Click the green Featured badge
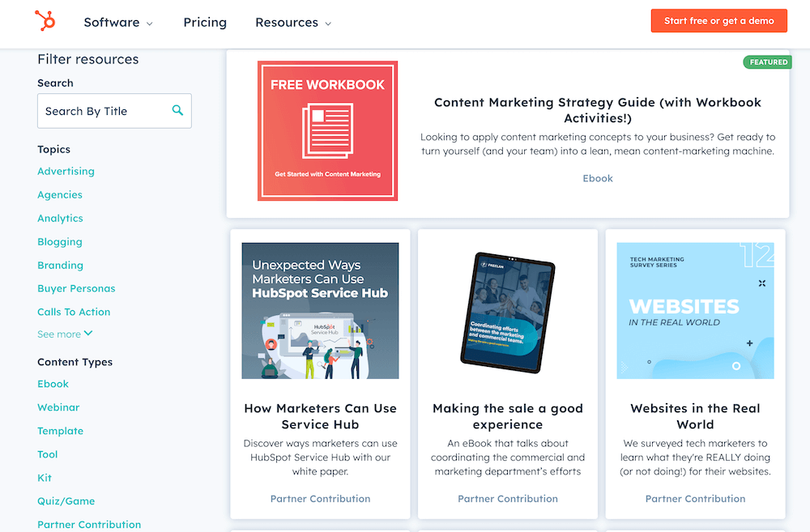Viewport: 810px width, 532px height. pyautogui.click(x=768, y=62)
